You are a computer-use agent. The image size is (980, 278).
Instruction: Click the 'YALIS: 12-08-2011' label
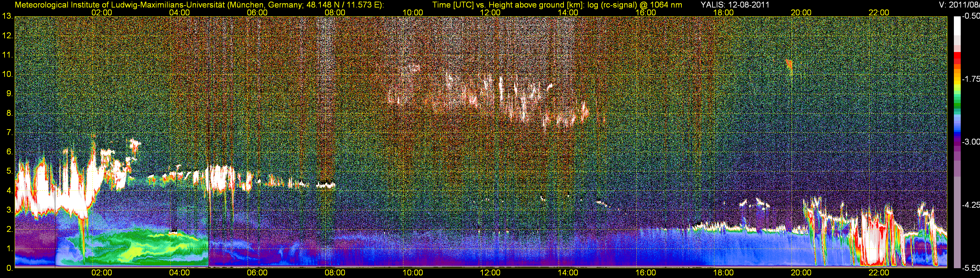point(735,5)
